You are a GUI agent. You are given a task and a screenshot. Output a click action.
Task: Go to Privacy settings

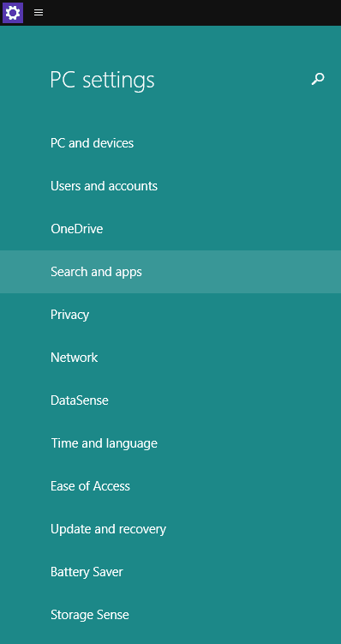click(170, 315)
